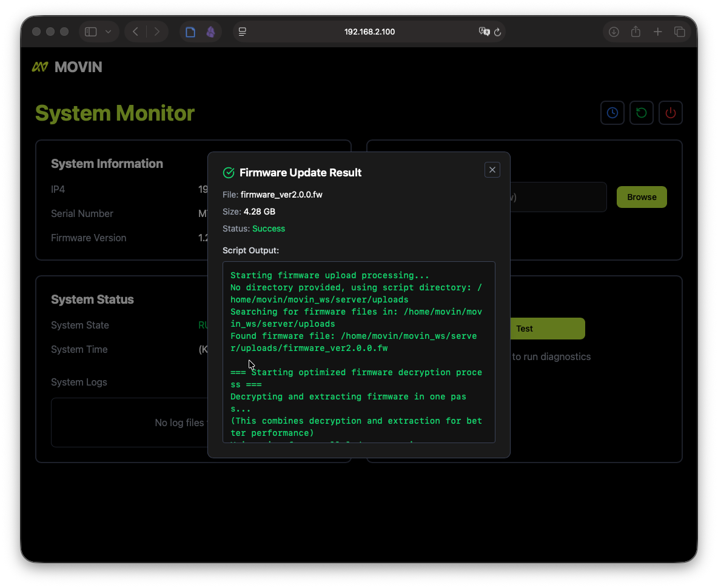This screenshot has height=588, width=718.
Task: Go back to the previous page
Action: coord(135,32)
